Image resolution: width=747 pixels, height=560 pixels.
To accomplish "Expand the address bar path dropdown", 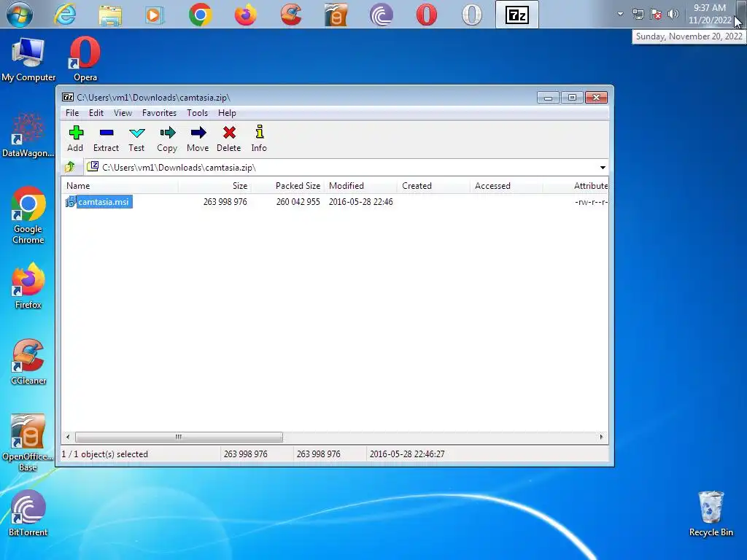I will tap(603, 168).
